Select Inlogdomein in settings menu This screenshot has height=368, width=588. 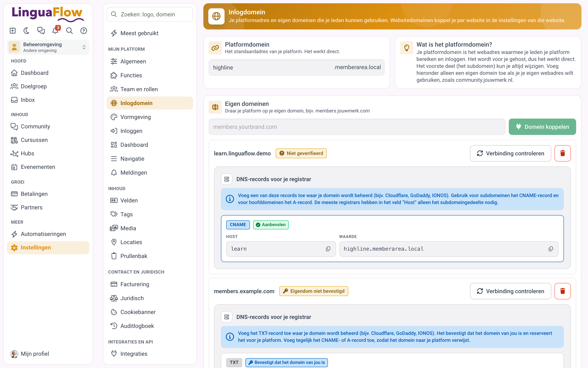click(150, 103)
